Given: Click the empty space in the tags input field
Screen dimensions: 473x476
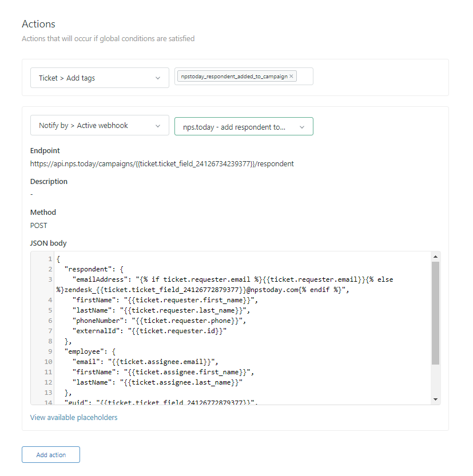Looking at the screenshot, I should point(304,77).
